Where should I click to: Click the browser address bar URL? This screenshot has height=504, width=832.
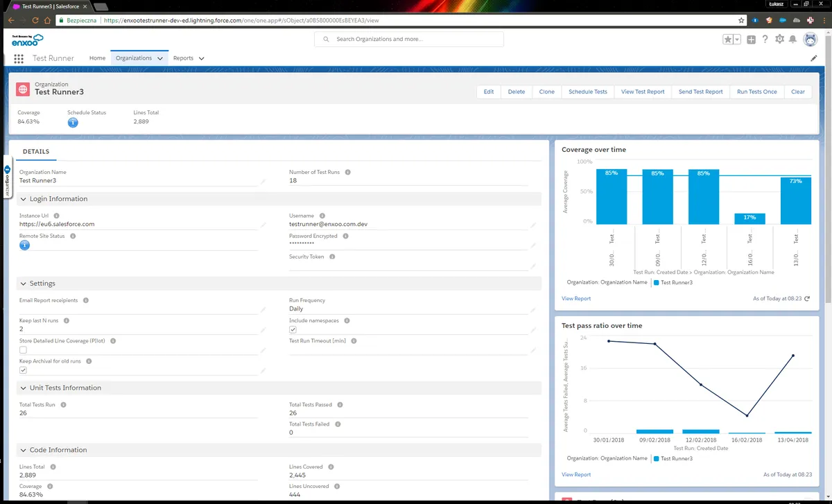click(240, 21)
